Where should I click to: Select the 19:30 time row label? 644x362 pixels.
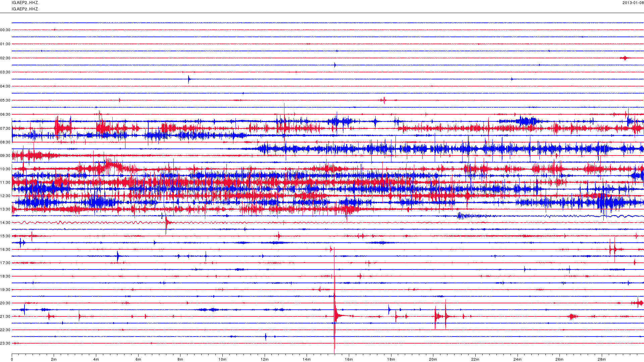[5, 290]
